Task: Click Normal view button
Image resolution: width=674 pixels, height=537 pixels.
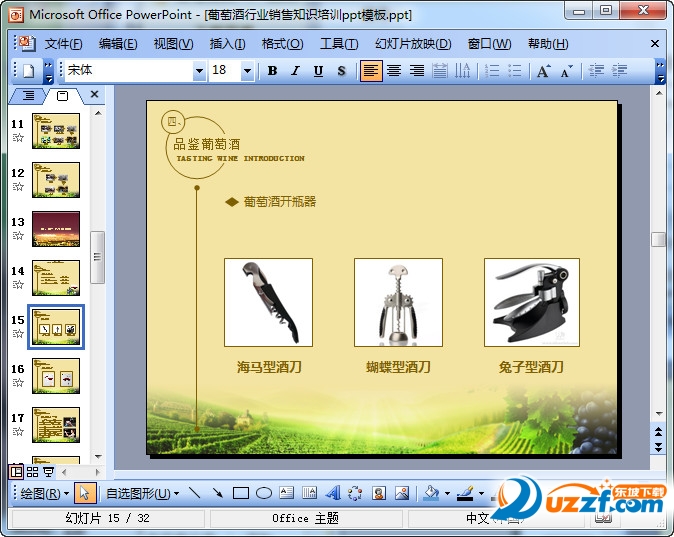Action: (x=16, y=472)
